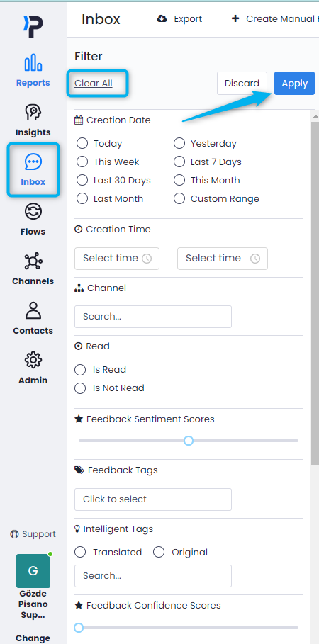
Task: Open the Contacts person icon
Action: coord(33,311)
